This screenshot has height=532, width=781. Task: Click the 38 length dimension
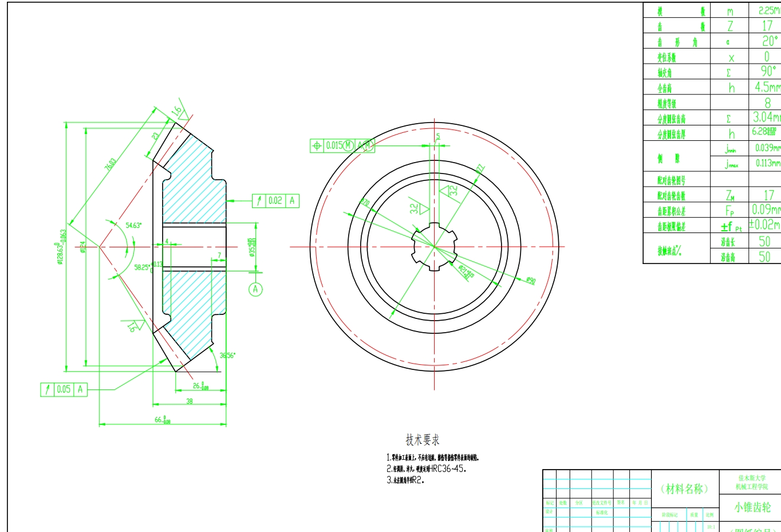190,401
